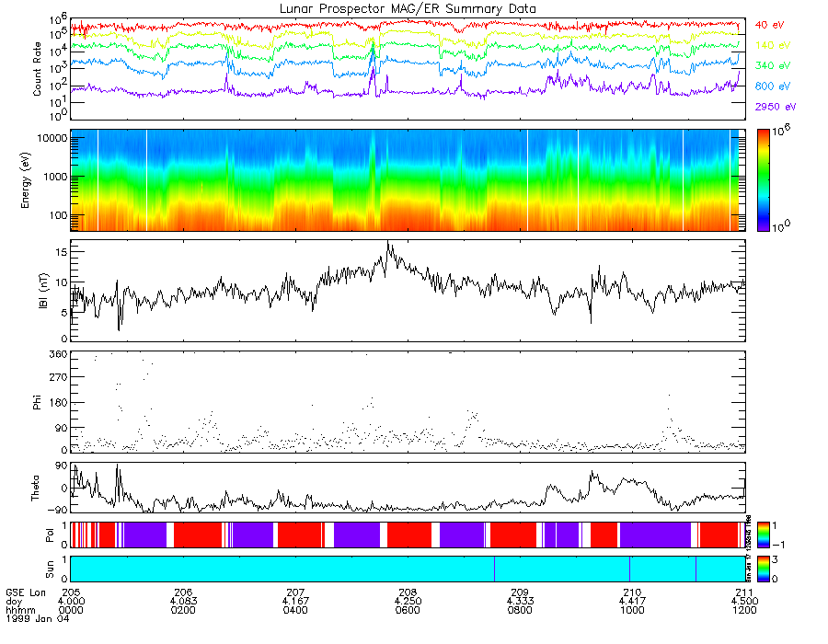Click the title "Lunar Prospector MAG/ER Summary Data"
The image size is (828, 644).
point(408,8)
